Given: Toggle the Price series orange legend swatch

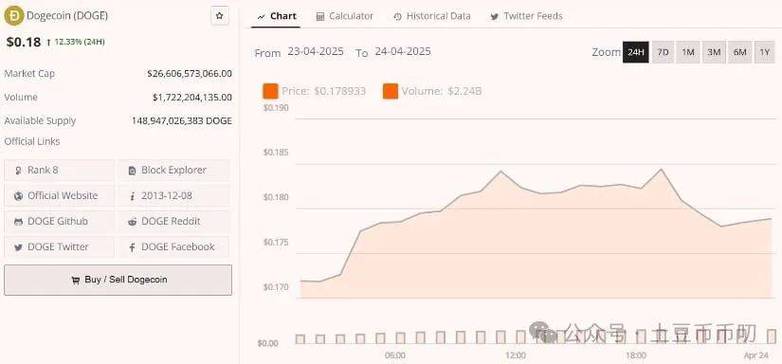Looking at the screenshot, I should click(270, 91).
